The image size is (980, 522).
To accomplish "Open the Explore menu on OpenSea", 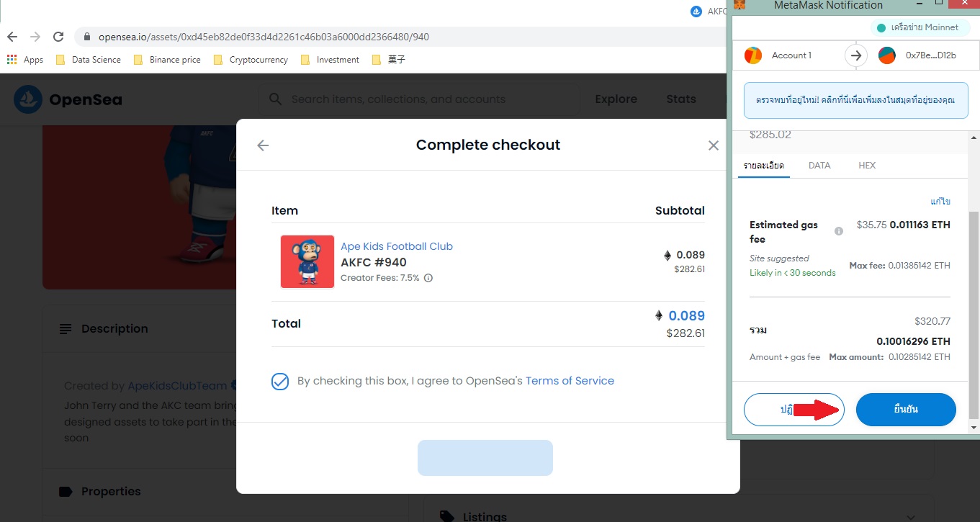I will click(x=616, y=99).
